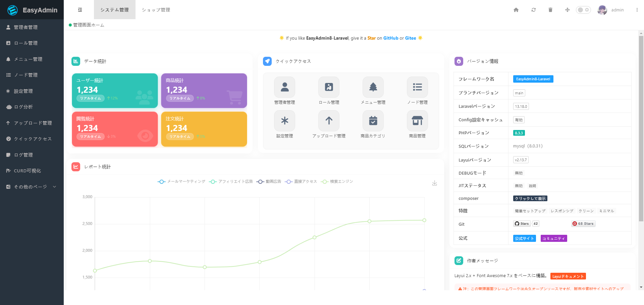Toggle 検索エンジン series in chart legend
Viewport: 644px width, 305px height.
click(337, 182)
